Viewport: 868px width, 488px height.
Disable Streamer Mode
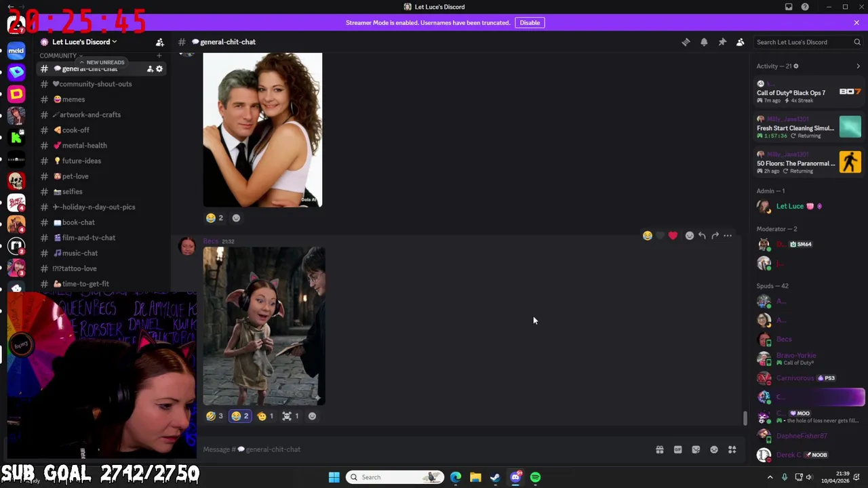(530, 22)
